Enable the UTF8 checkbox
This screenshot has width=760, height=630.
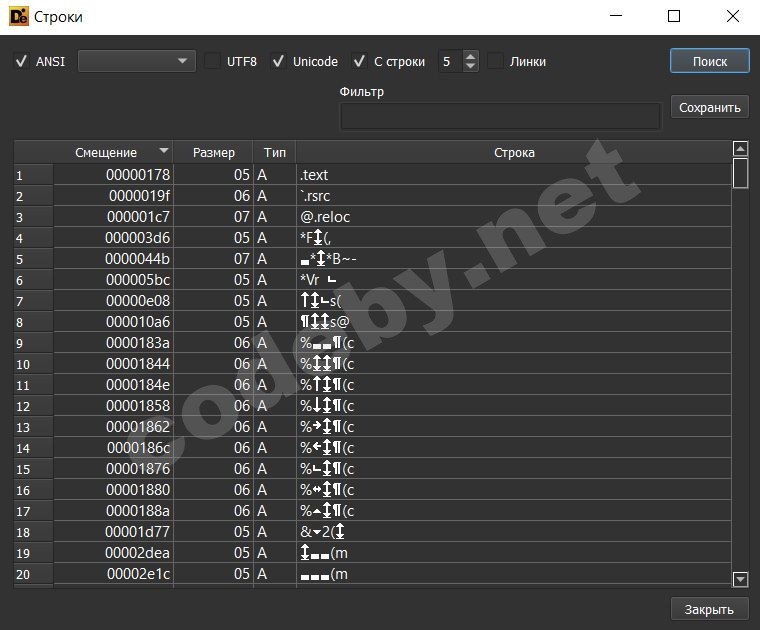(x=212, y=62)
